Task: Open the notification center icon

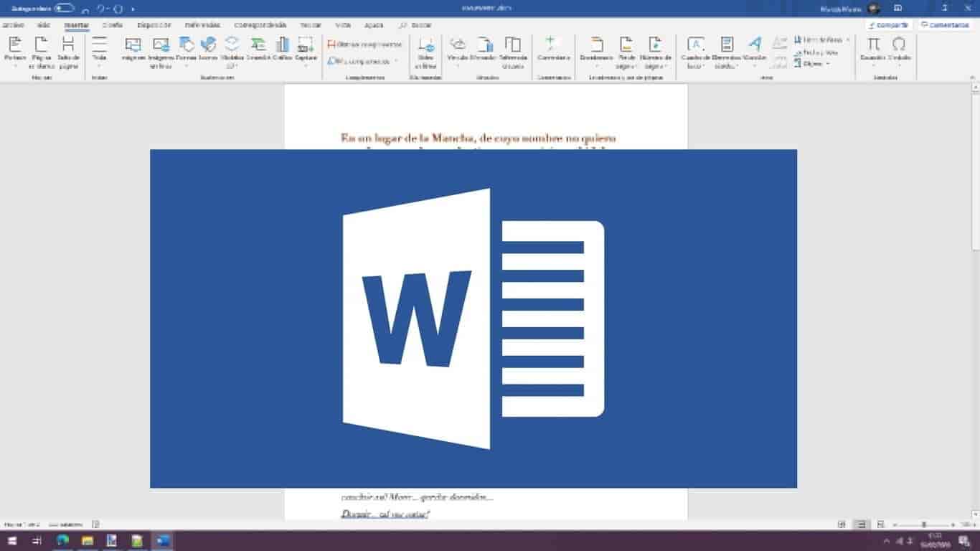Action: click(963, 541)
